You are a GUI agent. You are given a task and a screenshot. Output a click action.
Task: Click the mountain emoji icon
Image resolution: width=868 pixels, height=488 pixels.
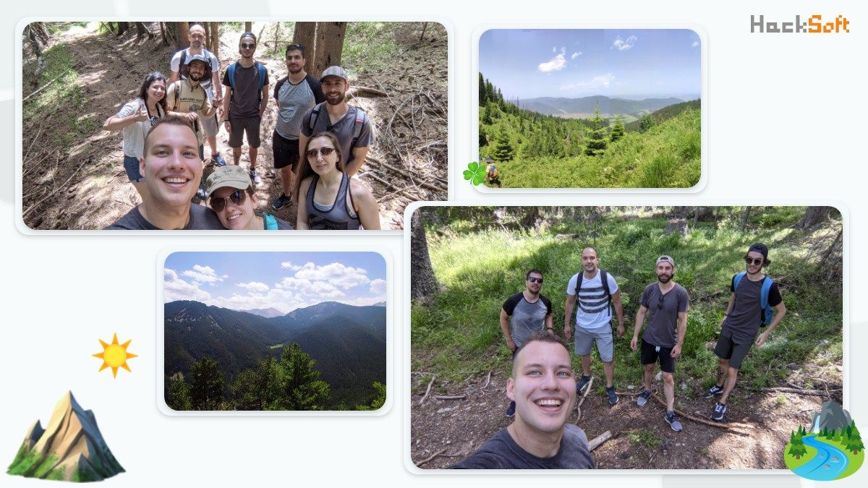pos(65,437)
